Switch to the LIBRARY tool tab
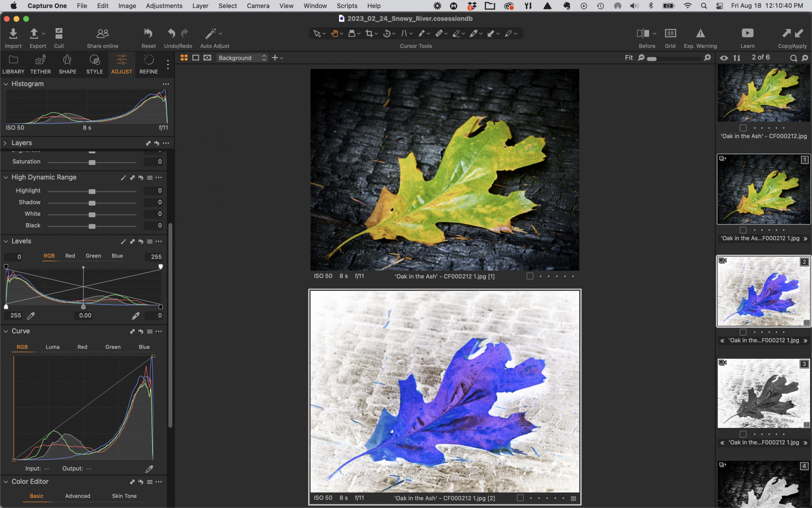 point(13,65)
